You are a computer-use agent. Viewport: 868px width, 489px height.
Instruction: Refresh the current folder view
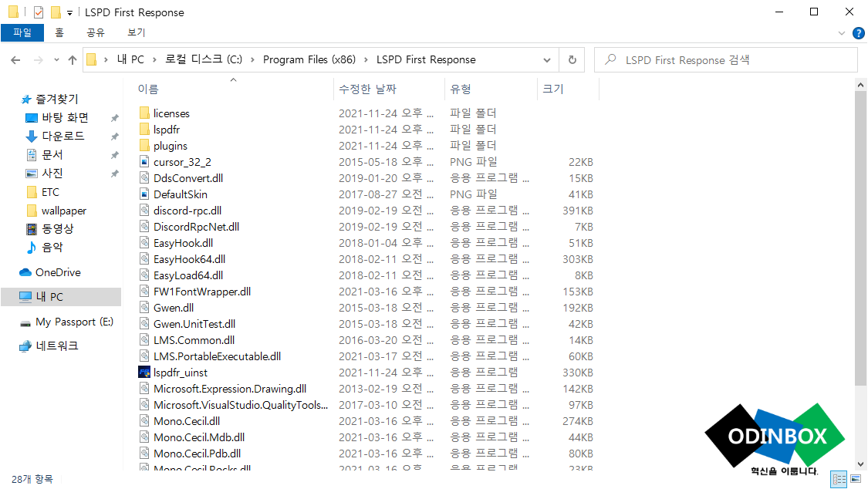(x=572, y=59)
